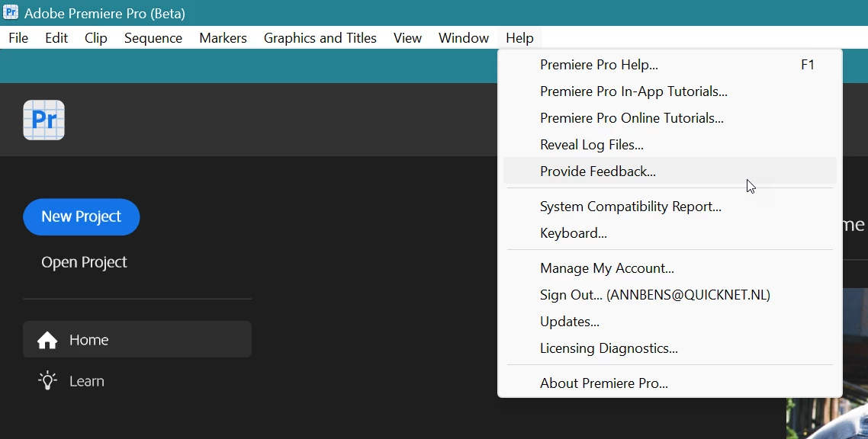Choose Manage My Account…

670,268
